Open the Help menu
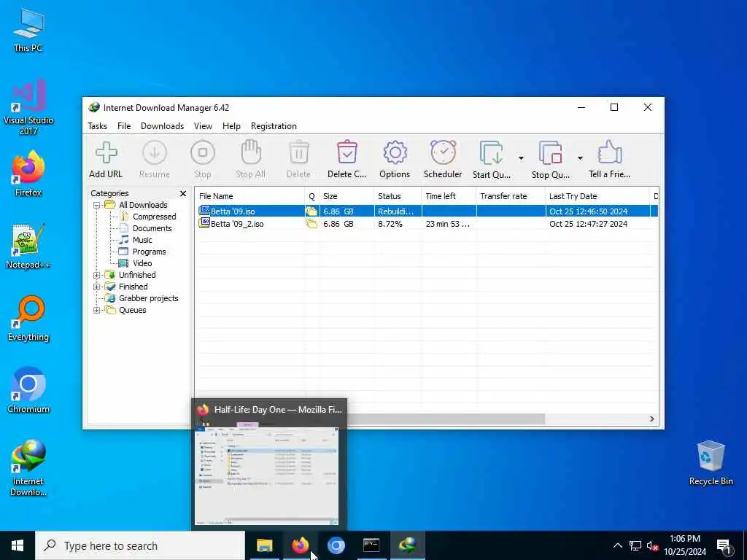This screenshot has width=747, height=560. [x=231, y=126]
